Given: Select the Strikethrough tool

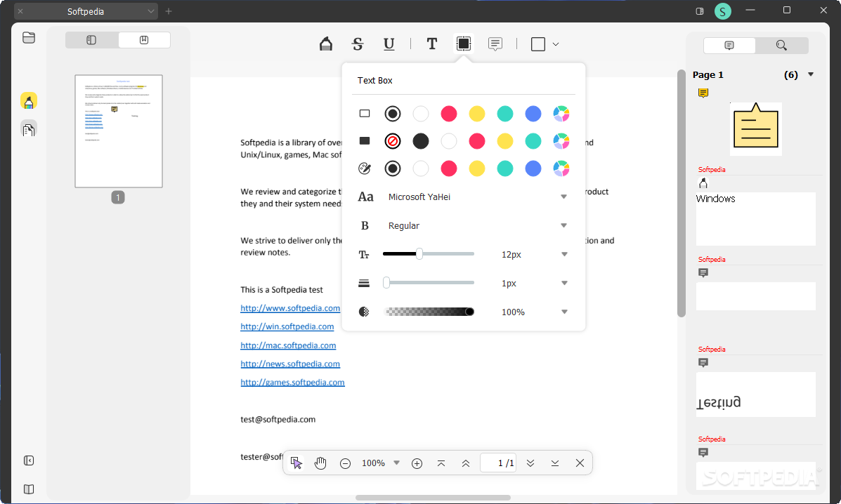Looking at the screenshot, I should pyautogui.click(x=358, y=44).
